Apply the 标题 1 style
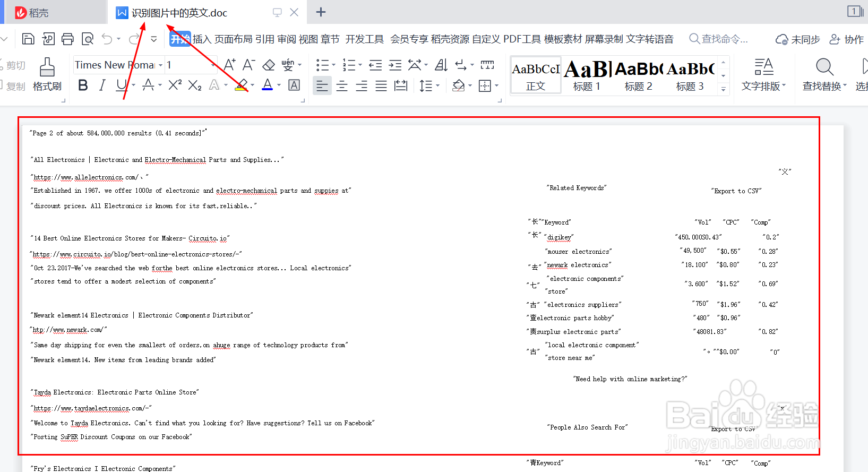The image size is (868, 472). point(587,75)
